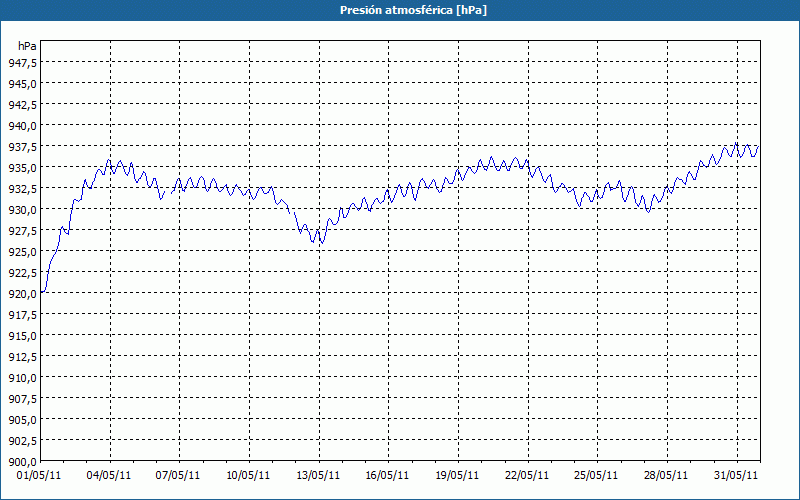Click the 940,0 y-axis label
This screenshot has width=800, height=500.
tap(22, 126)
